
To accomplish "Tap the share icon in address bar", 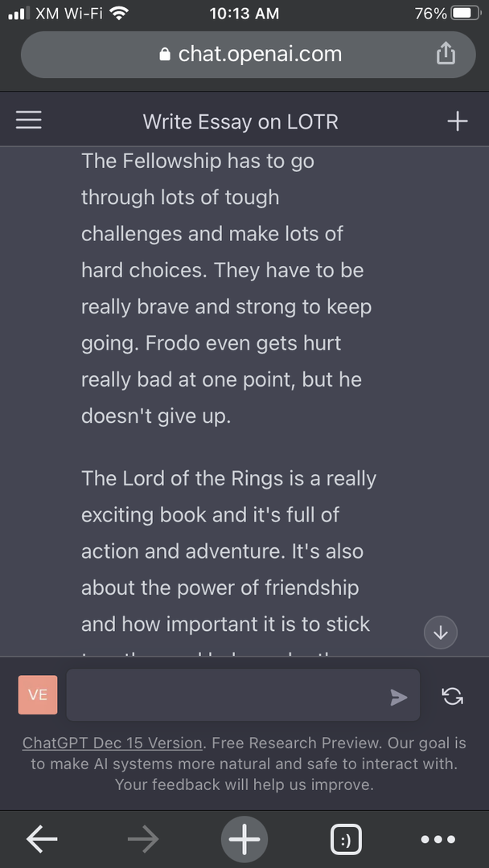I will coord(446,54).
